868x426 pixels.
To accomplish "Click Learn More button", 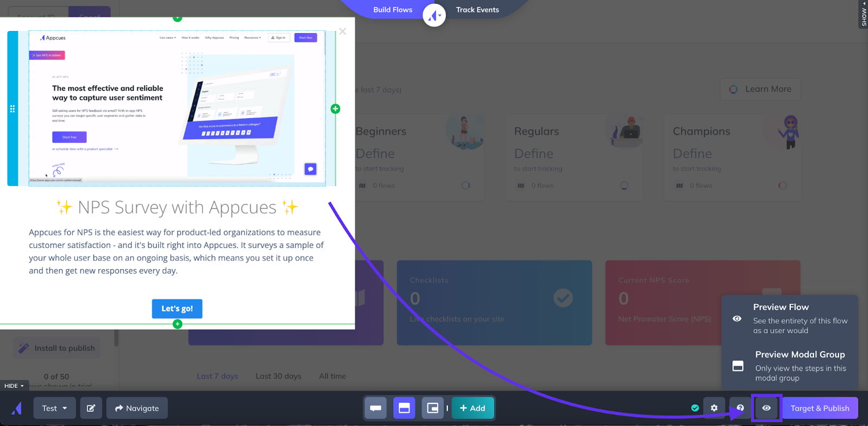I will (x=760, y=89).
